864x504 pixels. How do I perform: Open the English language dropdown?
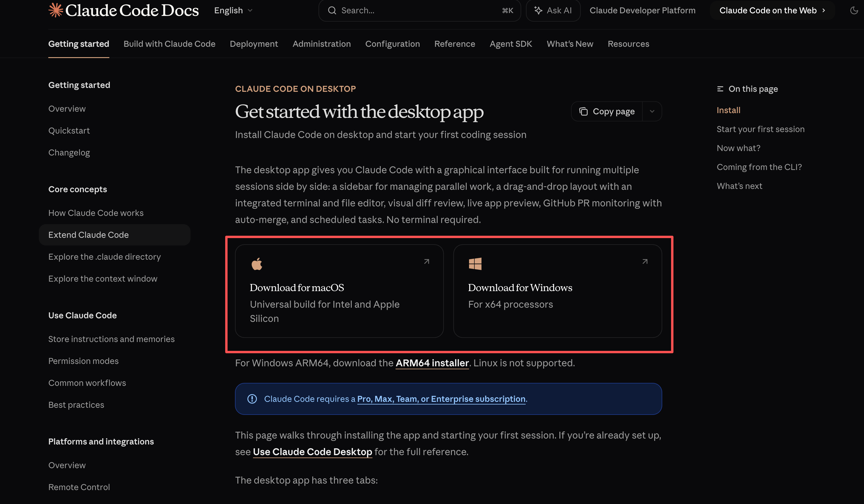pos(233,11)
